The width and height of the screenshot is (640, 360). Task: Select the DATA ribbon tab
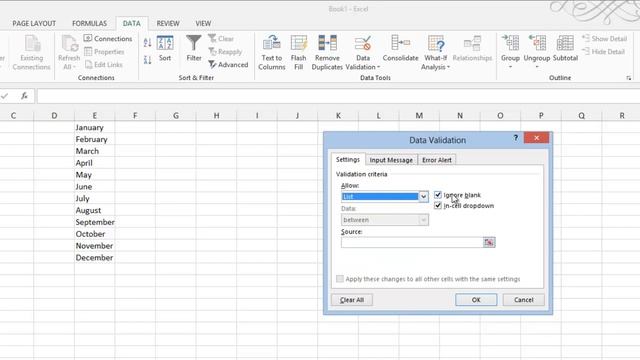click(131, 24)
